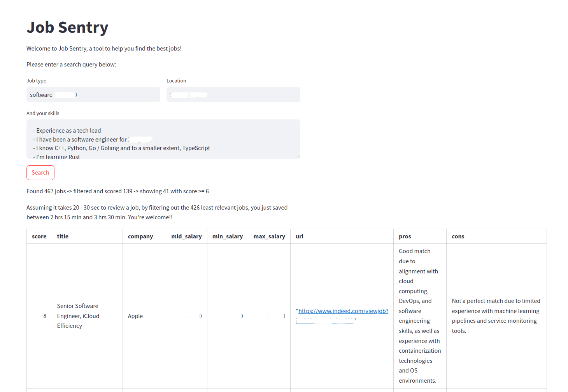
Task: Focus the Job type input field
Action: pos(93,94)
